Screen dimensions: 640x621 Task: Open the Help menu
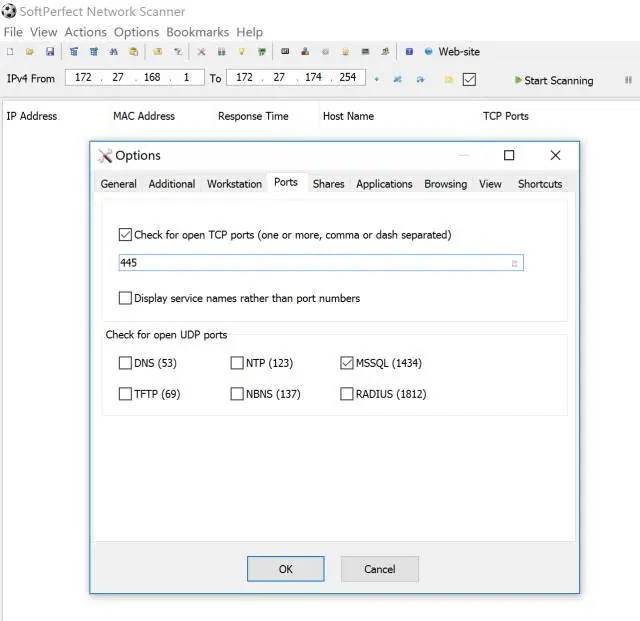pyautogui.click(x=249, y=32)
